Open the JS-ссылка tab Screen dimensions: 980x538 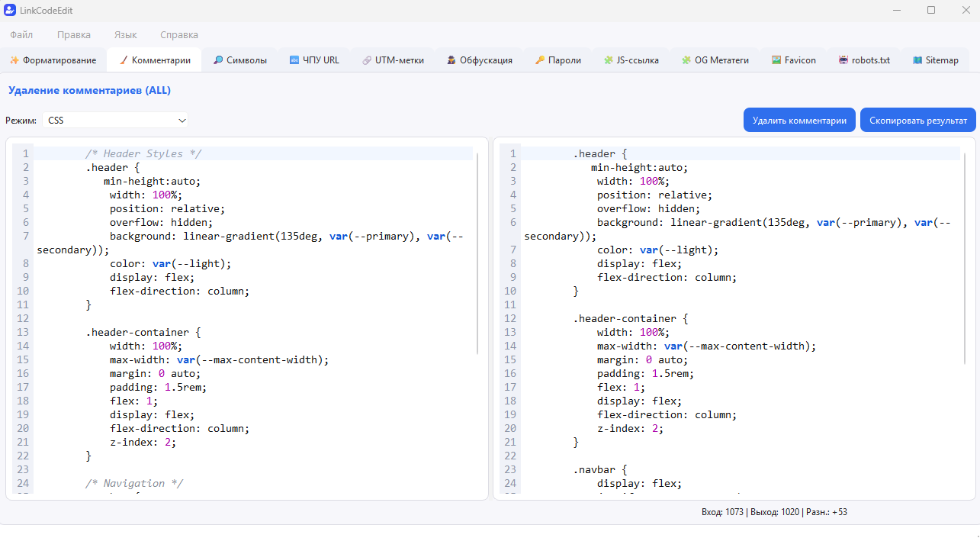(x=631, y=60)
